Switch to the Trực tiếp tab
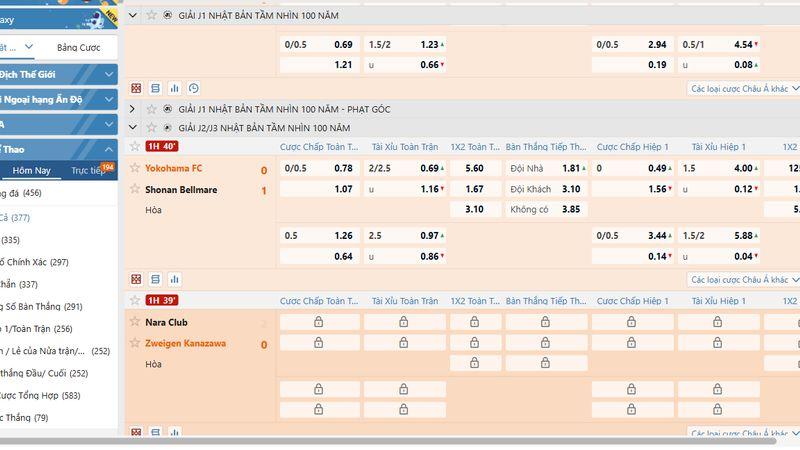Image resolution: width=800 pixels, height=450 pixels. click(x=88, y=170)
